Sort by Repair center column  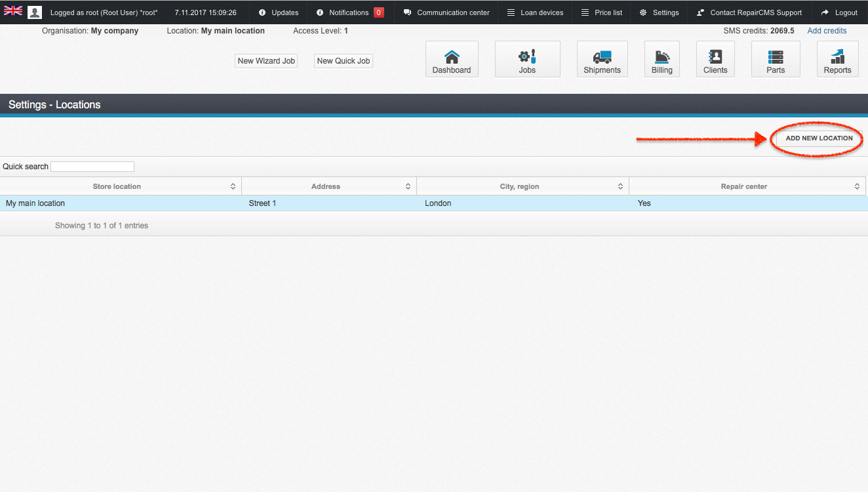(748, 186)
